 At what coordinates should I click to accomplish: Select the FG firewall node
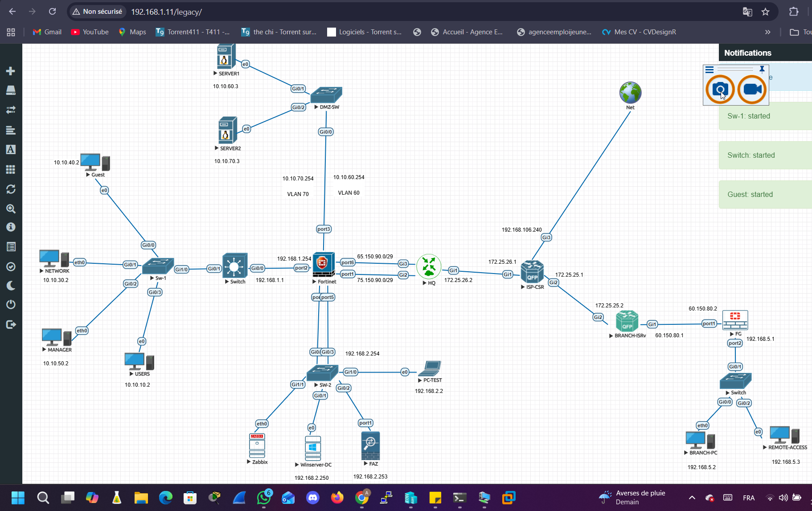coord(735,319)
